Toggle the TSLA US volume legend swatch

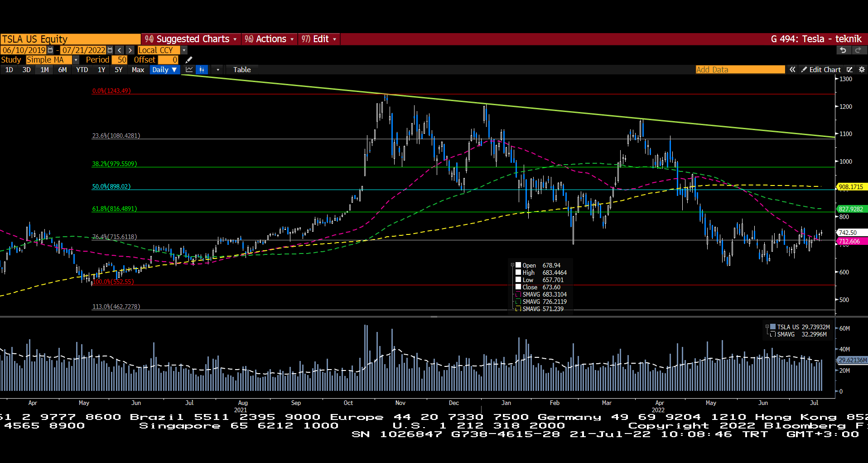pyautogui.click(x=773, y=327)
